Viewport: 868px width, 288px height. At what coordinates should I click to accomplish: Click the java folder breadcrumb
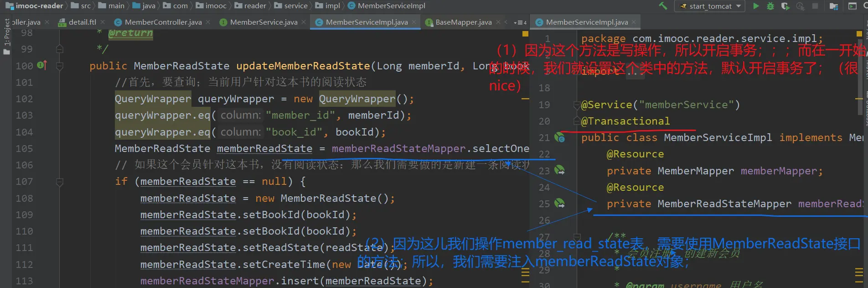tap(144, 6)
